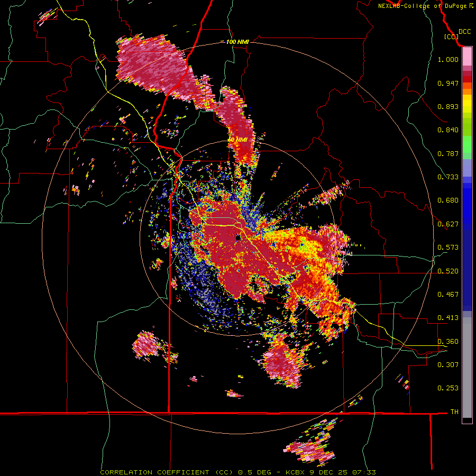
Task: Pick the yellow segment of the color bar
Action: tap(467, 104)
